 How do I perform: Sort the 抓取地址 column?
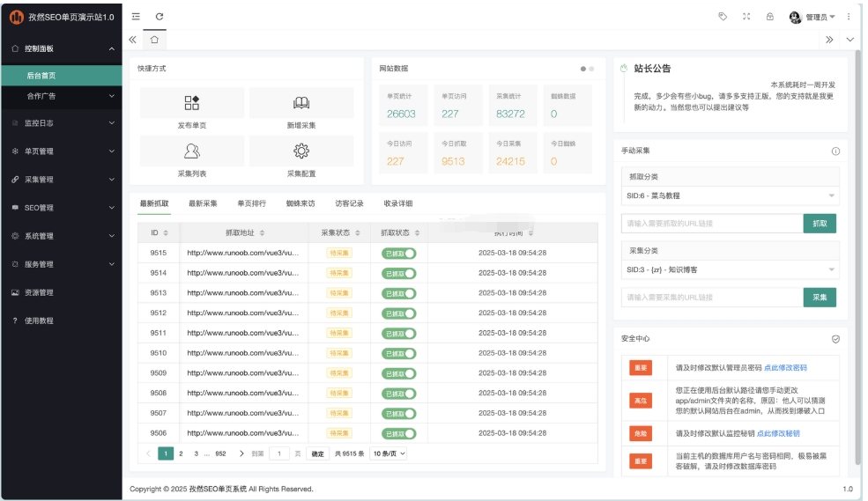pos(262,232)
